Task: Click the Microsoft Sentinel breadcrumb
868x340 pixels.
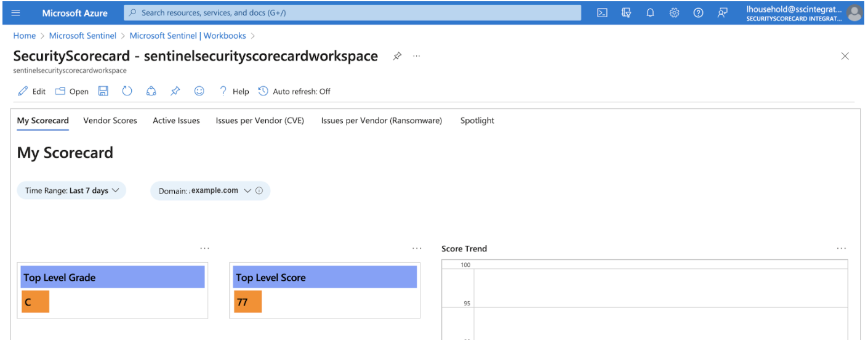Action: pos(82,36)
